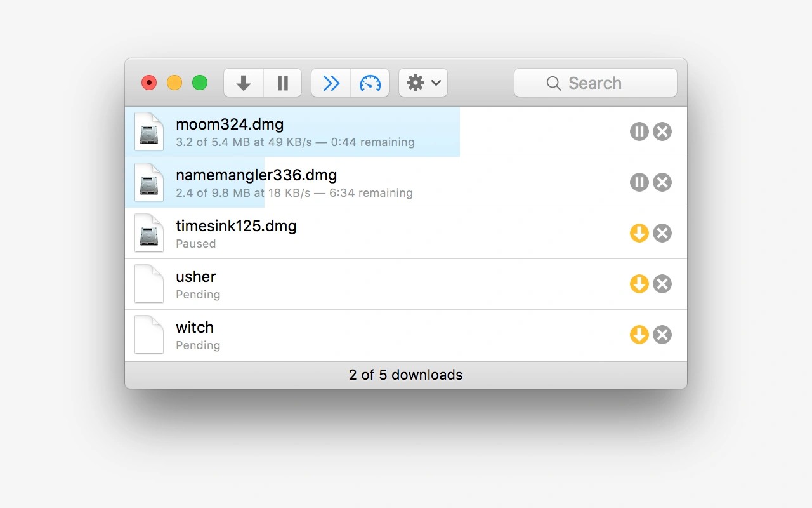812x508 pixels.
Task: Click the Pending status under usher
Action: pos(198,295)
